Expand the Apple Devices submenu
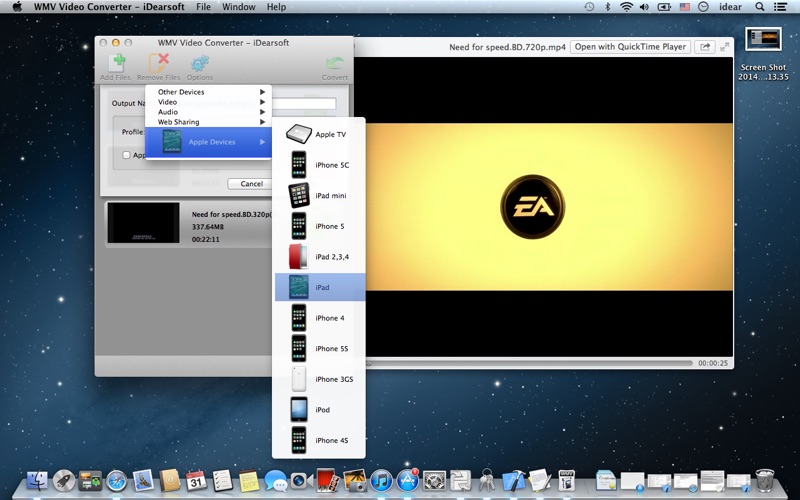 (208, 142)
